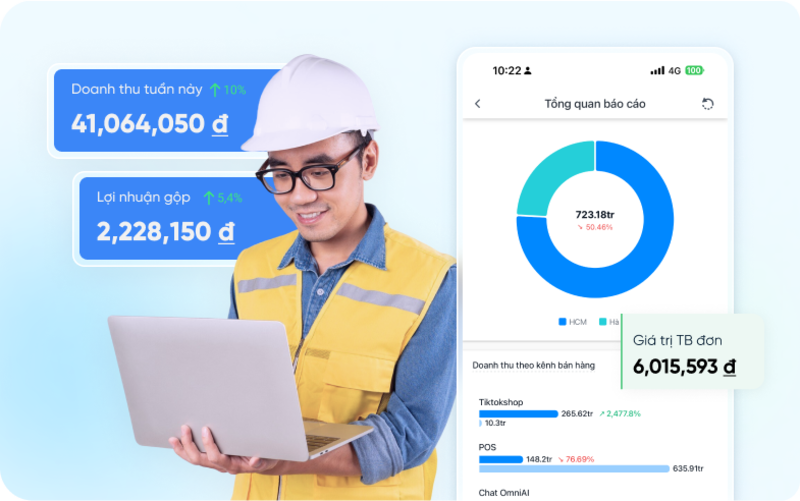
Task: Tap the back arrow in report header
Action: (x=478, y=104)
